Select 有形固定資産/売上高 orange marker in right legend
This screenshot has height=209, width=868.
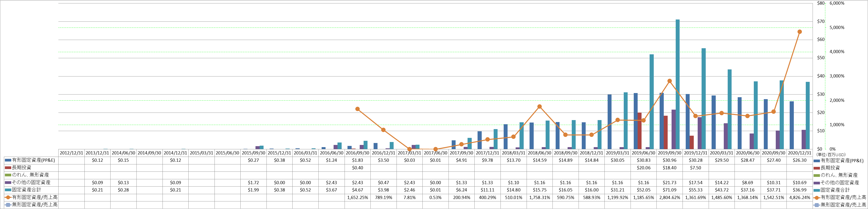(x=817, y=198)
